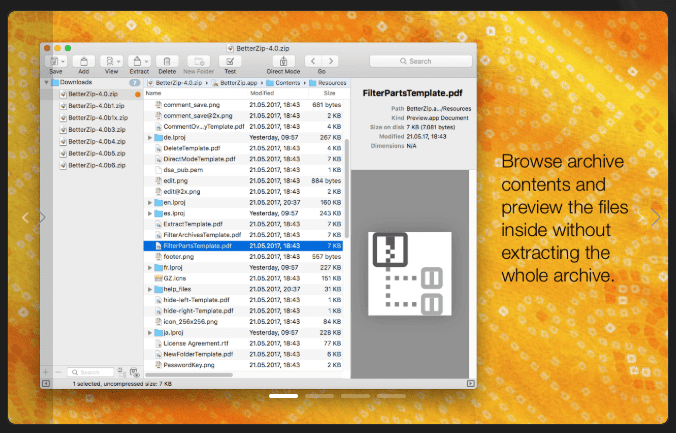
Task: Jump to the second slide indicator
Action: pos(319,396)
